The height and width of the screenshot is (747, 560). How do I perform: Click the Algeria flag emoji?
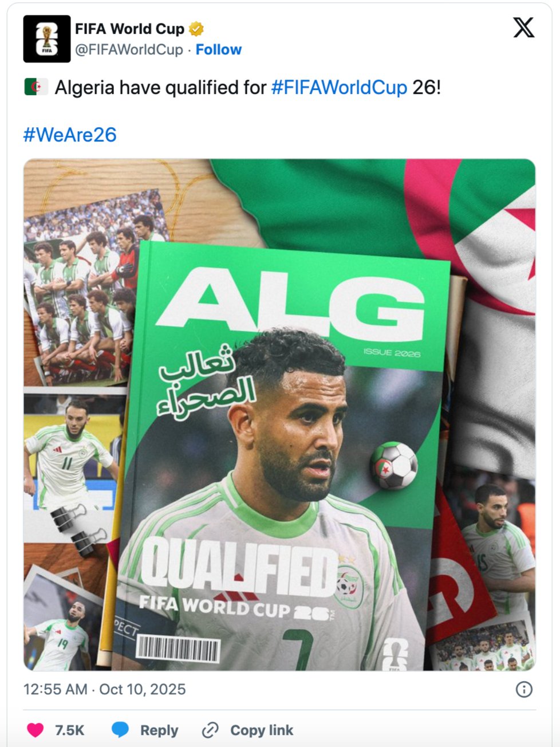click(x=36, y=87)
